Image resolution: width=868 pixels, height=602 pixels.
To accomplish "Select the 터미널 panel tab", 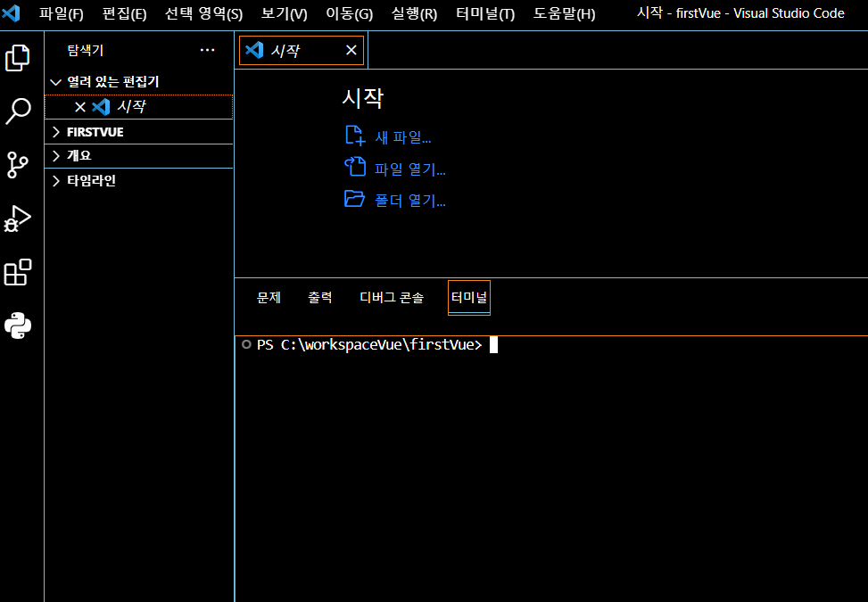I will point(469,298).
